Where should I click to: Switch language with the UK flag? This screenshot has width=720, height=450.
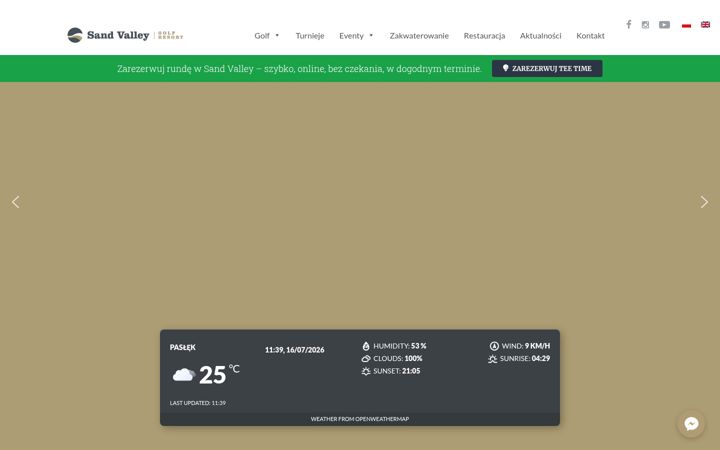pyautogui.click(x=705, y=25)
